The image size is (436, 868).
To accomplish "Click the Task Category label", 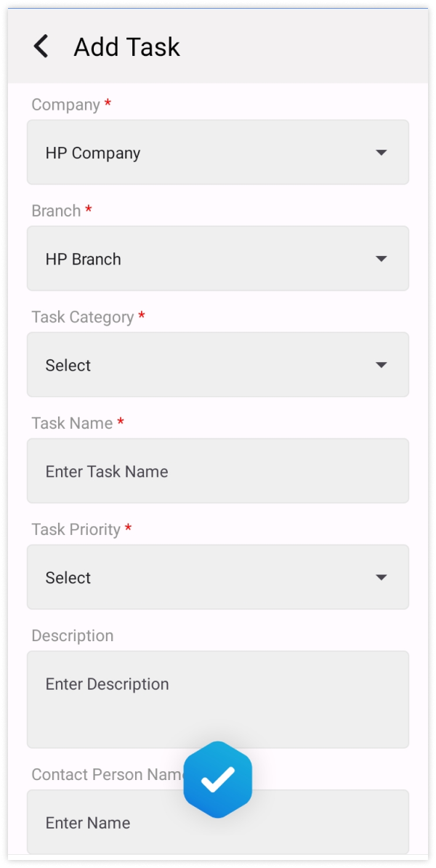I will click(82, 317).
